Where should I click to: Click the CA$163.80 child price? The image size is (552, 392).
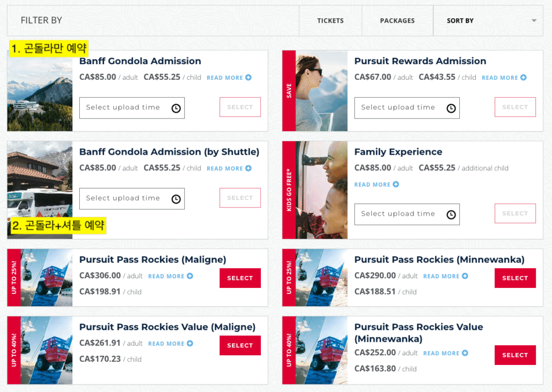pos(375,368)
